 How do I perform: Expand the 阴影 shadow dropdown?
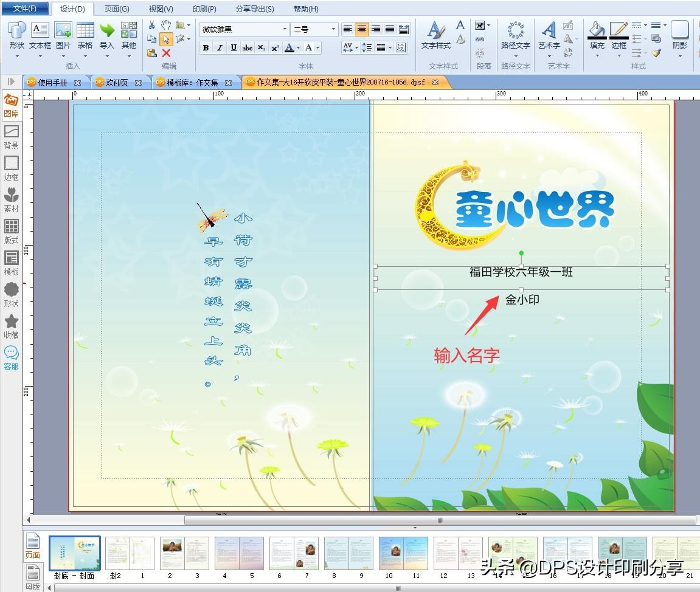pos(679,56)
